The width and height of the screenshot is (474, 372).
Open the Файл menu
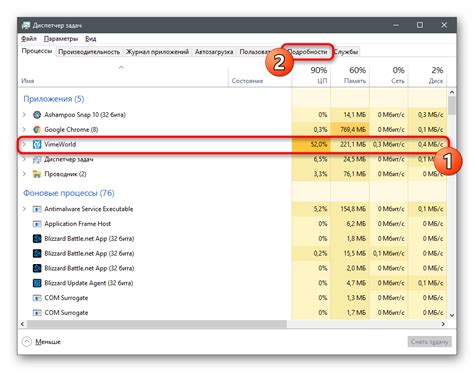29,39
